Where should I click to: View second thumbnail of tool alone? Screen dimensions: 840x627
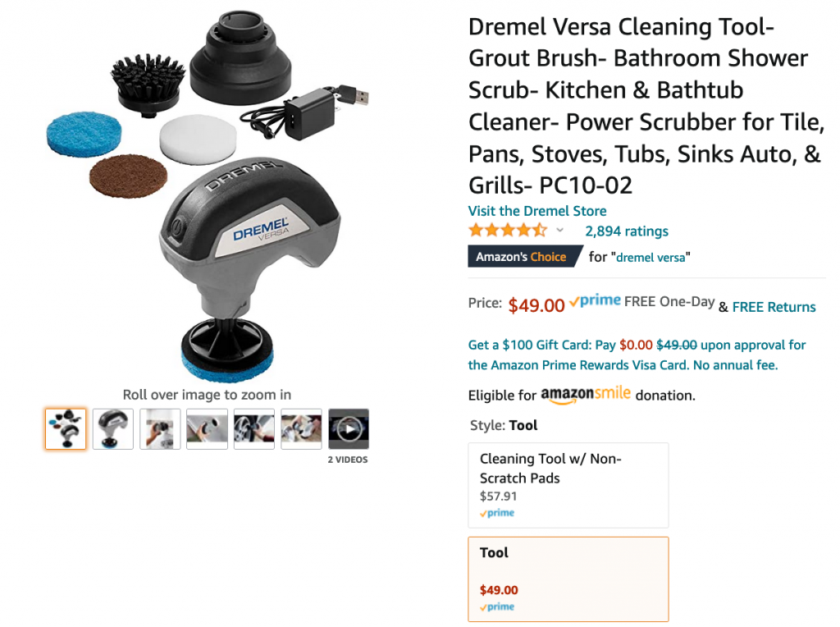(x=112, y=428)
